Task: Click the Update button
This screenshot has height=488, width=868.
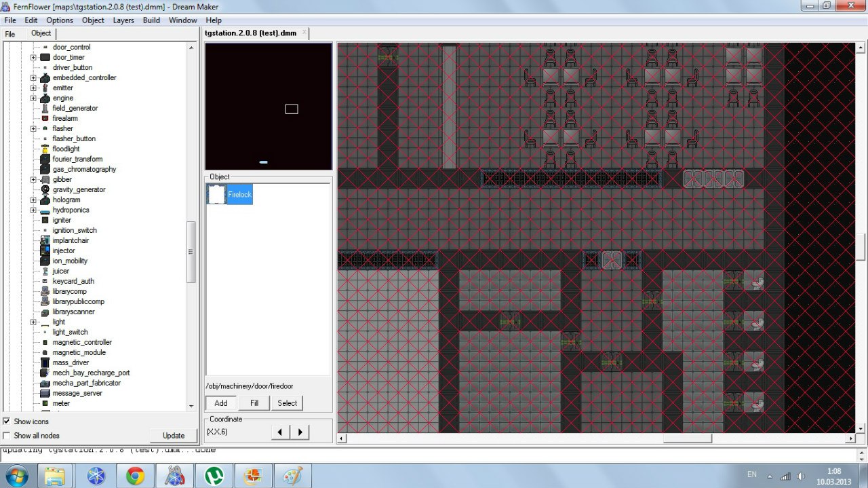Action: coord(174,436)
